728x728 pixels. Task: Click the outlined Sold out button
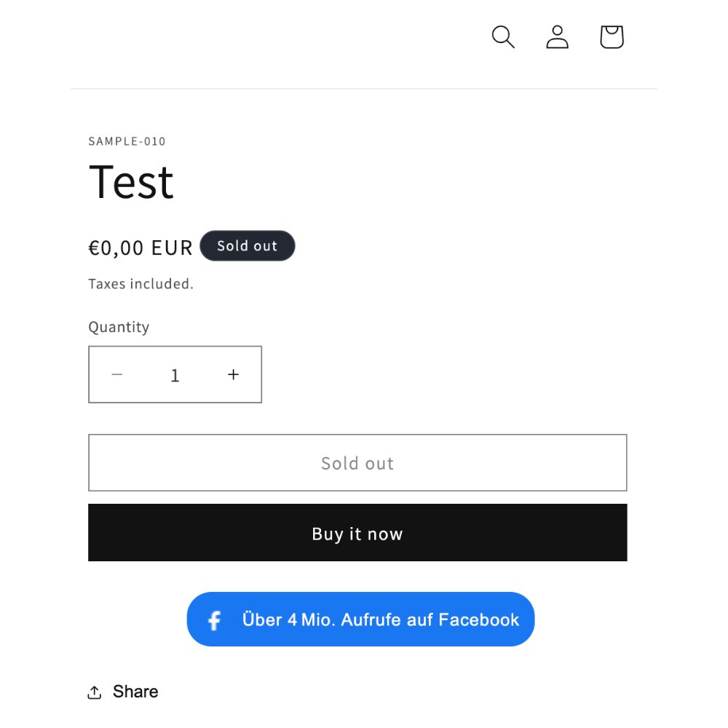tap(357, 462)
